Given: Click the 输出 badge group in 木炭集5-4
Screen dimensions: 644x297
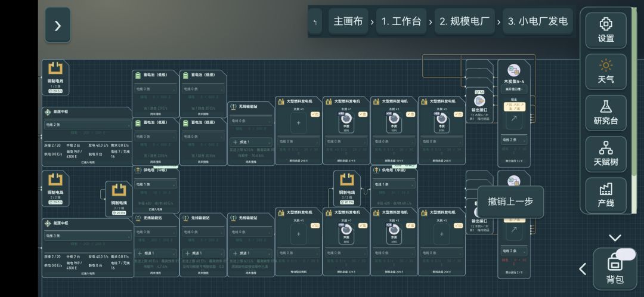Looking at the screenshot, I should [x=513, y=106].
